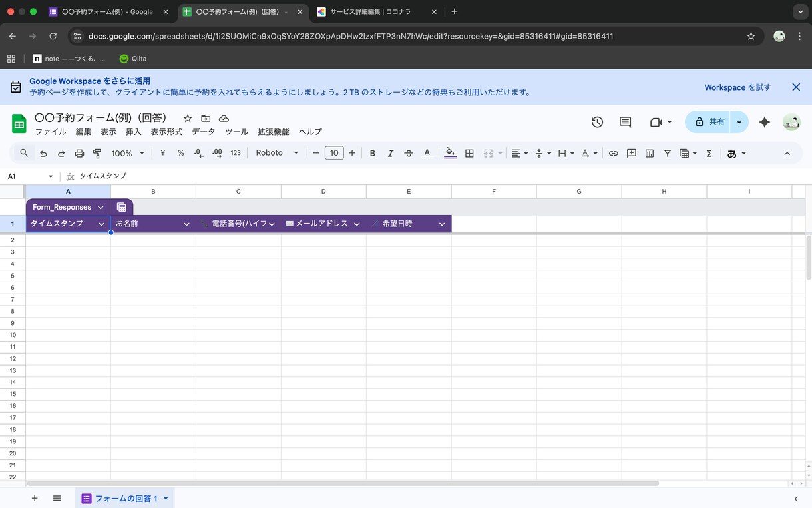Open the functions sigma menu
Screen dimensions: 812x508
(x=709, y=153)
